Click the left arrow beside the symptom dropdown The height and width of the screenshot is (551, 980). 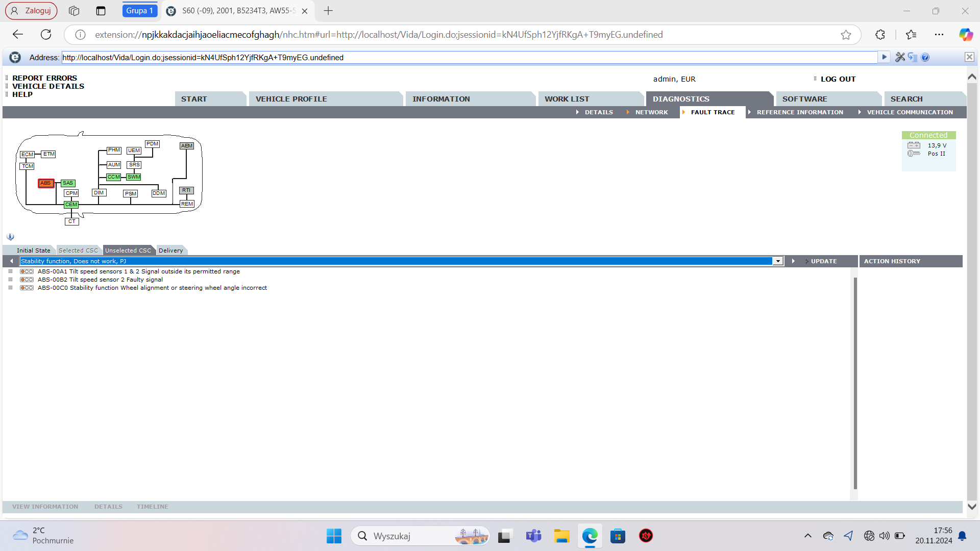(x=11, y=261)
